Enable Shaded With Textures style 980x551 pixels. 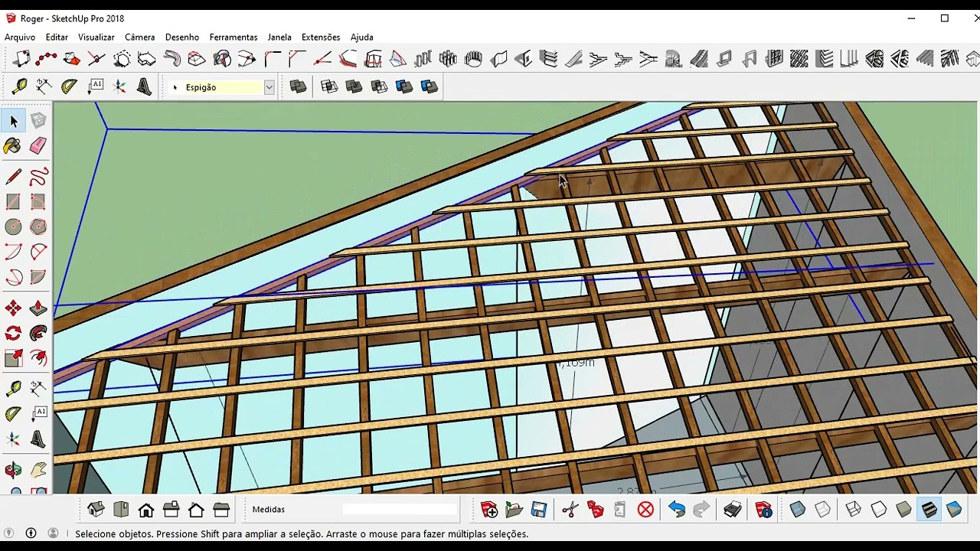point(929,510)
